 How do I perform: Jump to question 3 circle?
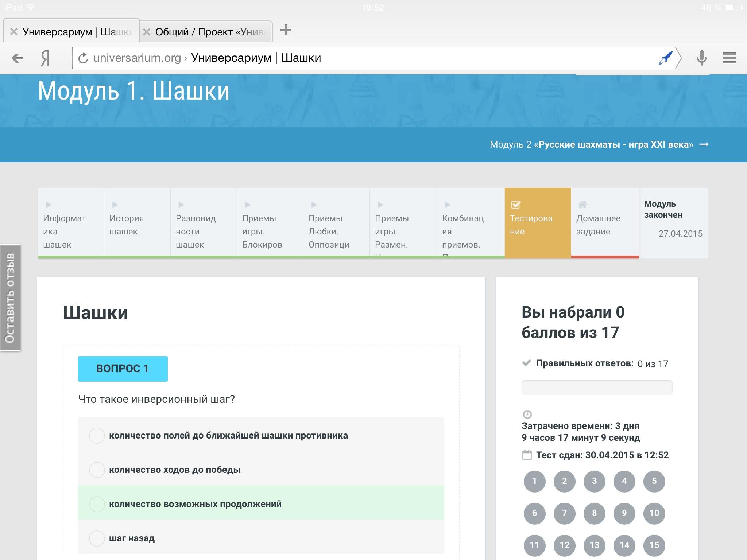tap(595, 481)
